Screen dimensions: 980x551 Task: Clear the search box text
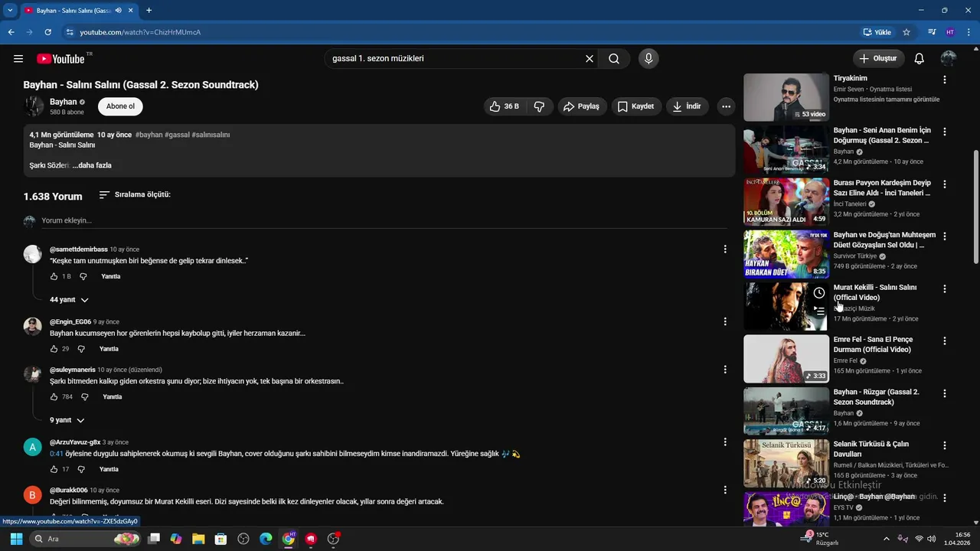[590, 59]
